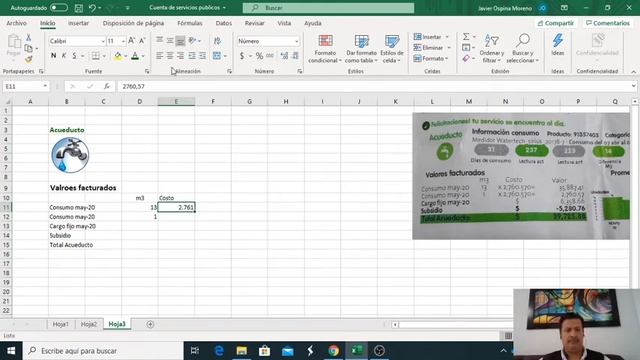Click the Format Painter brush icon

(29, 60)
